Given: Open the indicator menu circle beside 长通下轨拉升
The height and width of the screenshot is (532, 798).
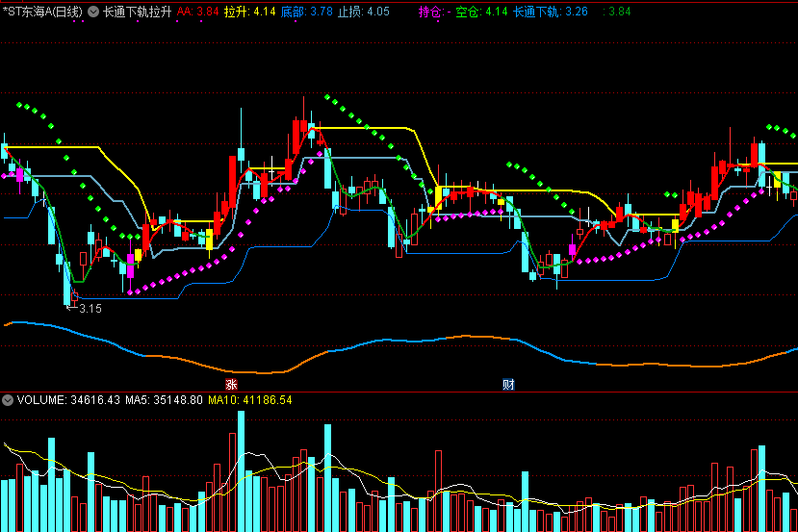Looking at the screenshot, I should (x=93, y=12).
